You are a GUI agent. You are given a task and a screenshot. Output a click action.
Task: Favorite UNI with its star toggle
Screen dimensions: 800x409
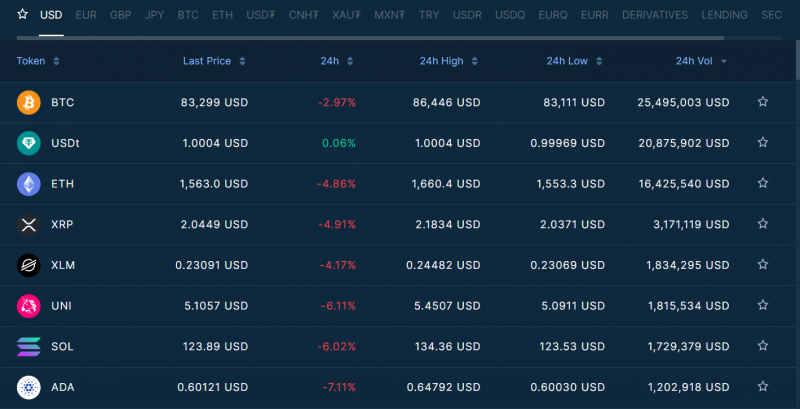point(763,305)
